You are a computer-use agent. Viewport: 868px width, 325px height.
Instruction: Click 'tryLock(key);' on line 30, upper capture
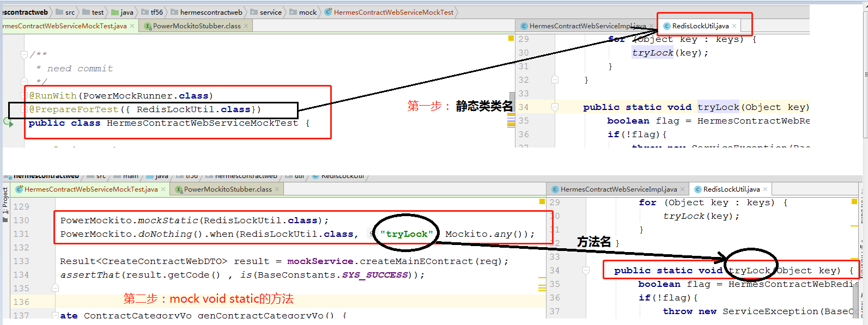pos(670,53)
